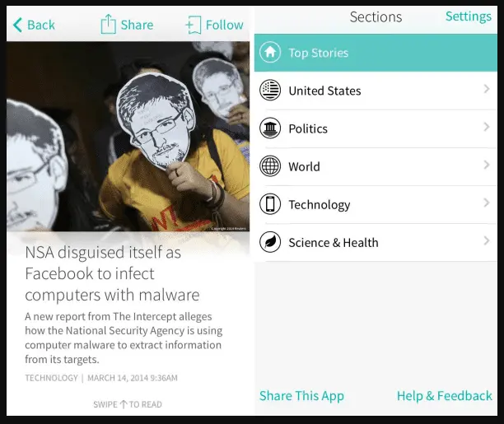Click the Politics building icon
The width and height of the screenshot is (504, 424).
270,128
